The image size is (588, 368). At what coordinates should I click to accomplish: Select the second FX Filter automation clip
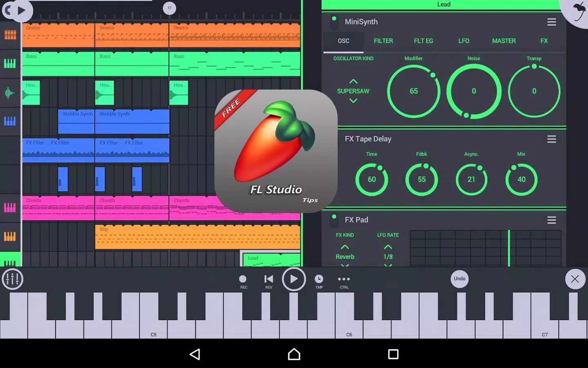tap(132, 150)
